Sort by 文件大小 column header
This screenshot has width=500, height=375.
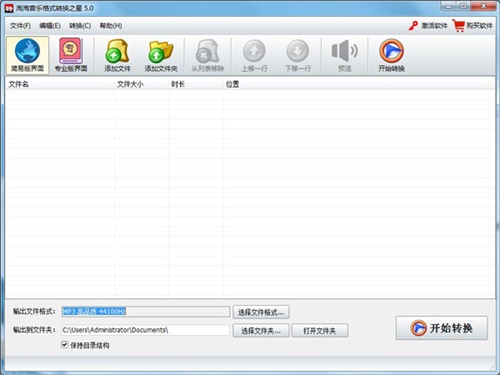coord(142,84)
